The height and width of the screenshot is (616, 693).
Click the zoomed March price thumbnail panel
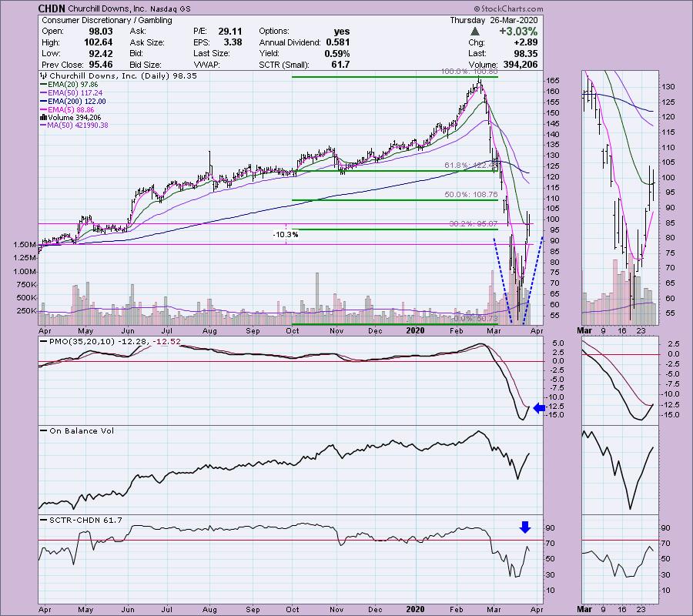(620, 198)
